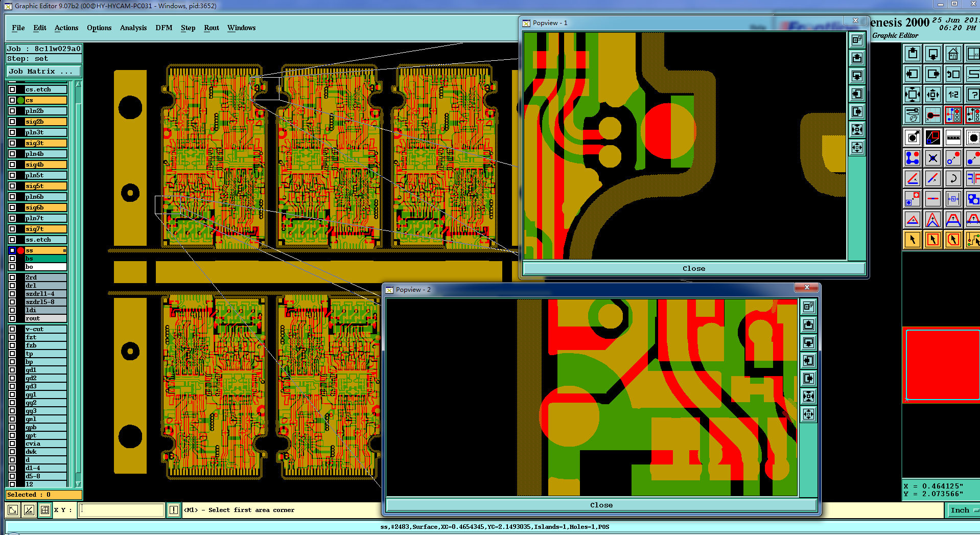Click the previous view return icon
Image resolution: width=980 pixels, height=535 pixels.
tap(953, 74)
